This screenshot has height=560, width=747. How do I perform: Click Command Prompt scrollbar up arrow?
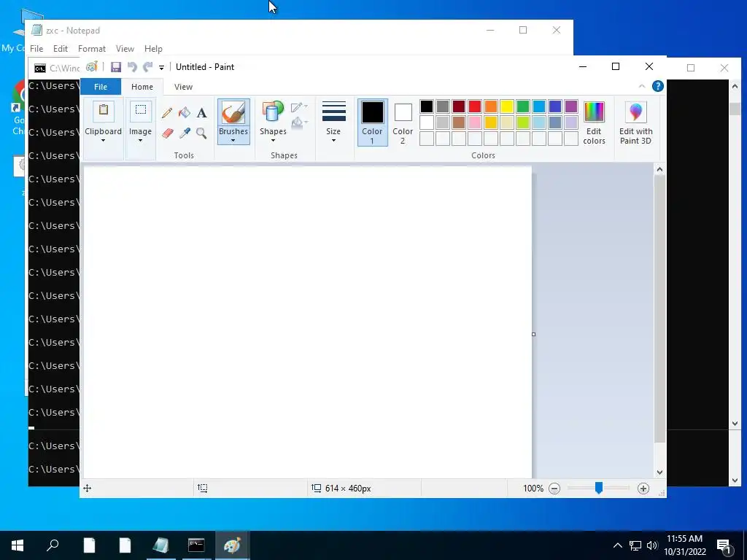[735, 86]
